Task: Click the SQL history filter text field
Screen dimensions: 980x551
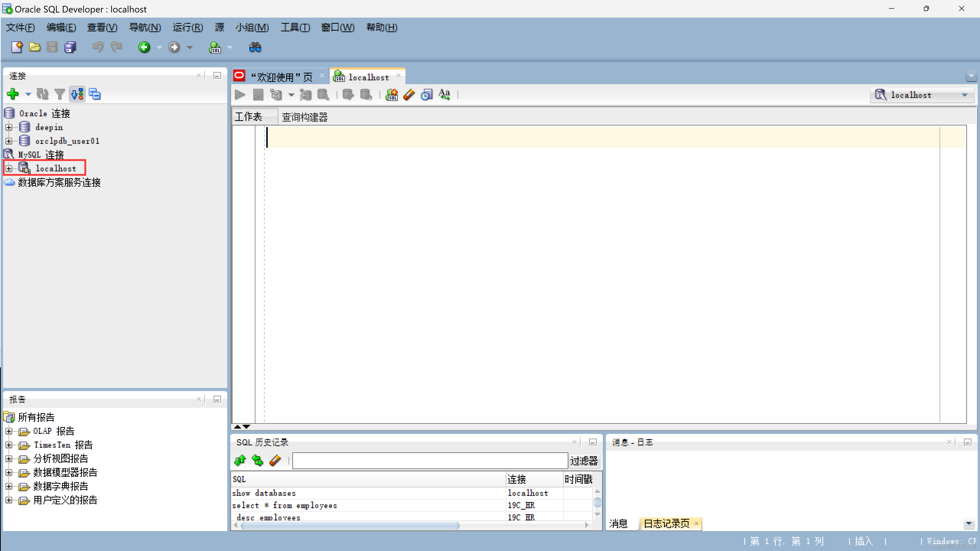Action: pyautogui.click(x=430, y=461)
